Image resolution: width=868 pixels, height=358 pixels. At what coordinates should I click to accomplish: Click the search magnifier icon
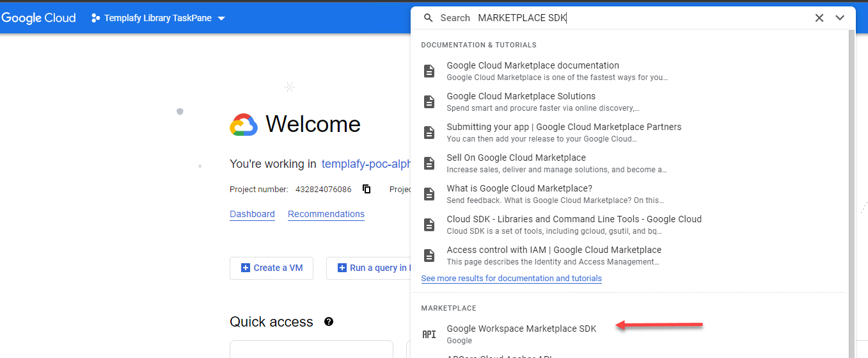point(429,18)
